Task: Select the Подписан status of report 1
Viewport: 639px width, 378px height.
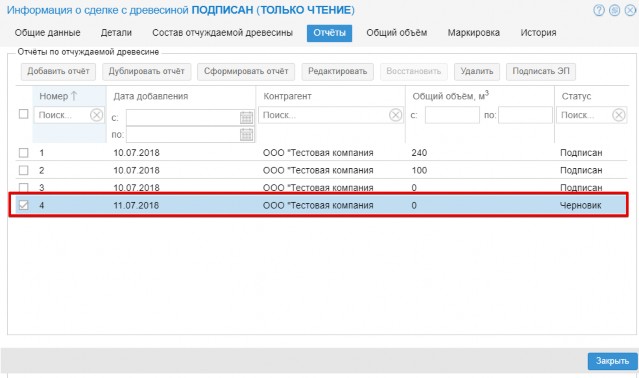Action: pos(581,153)
